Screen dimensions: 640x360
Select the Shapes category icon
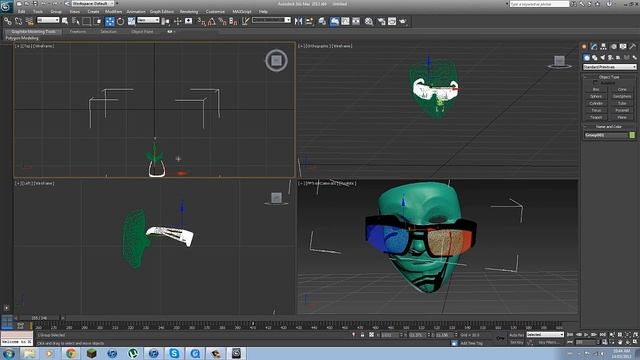[595, 58]
